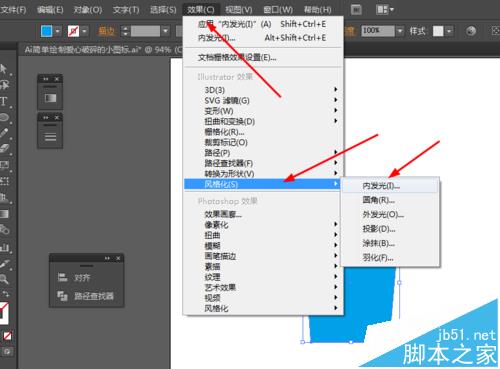Open the 帮助(H) menu

[x=318, y=10]
